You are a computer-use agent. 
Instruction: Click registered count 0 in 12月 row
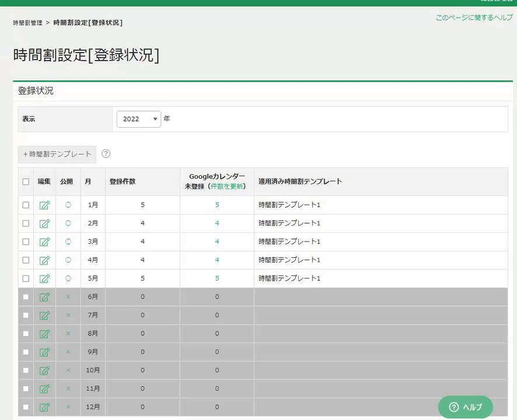click(142, 407)
